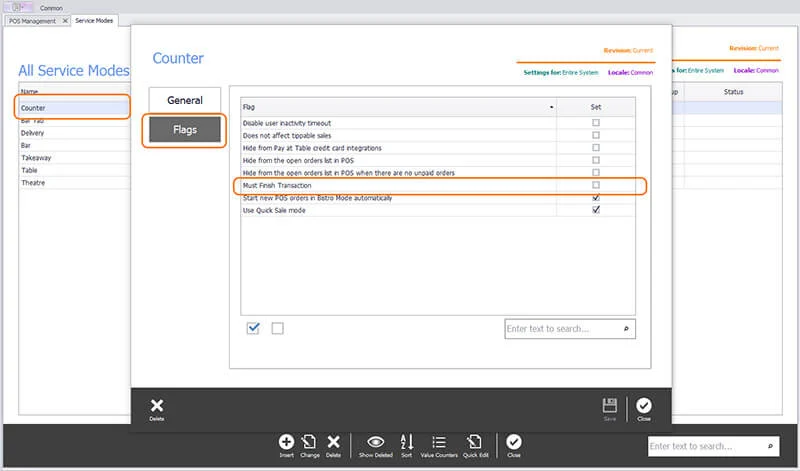Select the Service Modes tab
The image size is (800, 471).
94,20
